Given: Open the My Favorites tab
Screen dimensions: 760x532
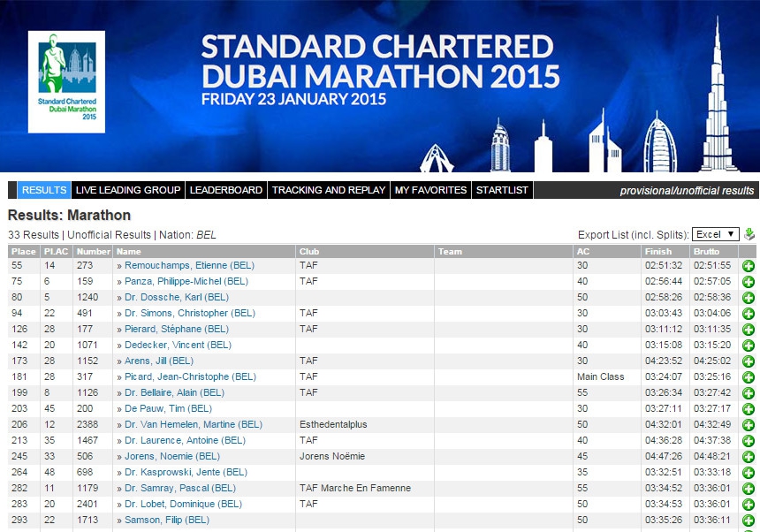Looking at the screenshot, I should (430, 190).
